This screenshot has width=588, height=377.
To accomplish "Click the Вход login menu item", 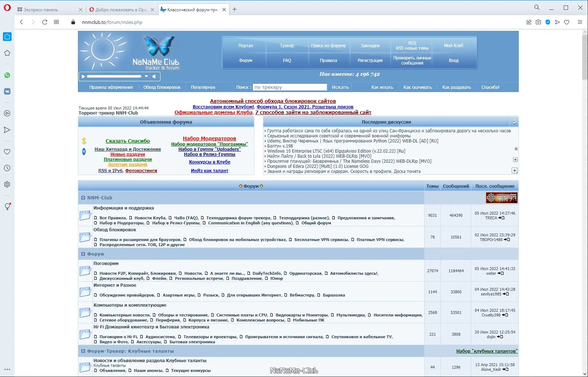I will click(x=454, y=61).
